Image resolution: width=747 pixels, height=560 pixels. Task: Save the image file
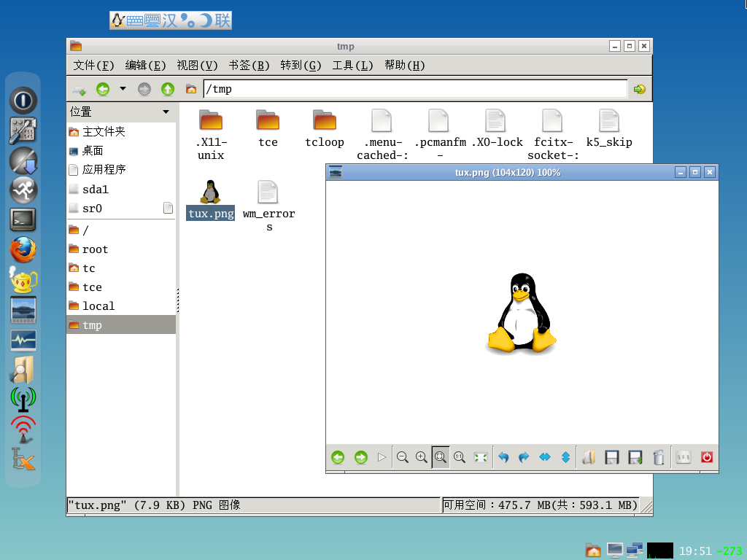click(x=612, y=458)
